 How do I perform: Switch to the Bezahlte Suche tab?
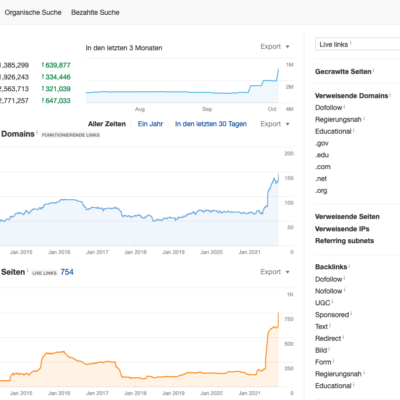[x=95, y=13]
